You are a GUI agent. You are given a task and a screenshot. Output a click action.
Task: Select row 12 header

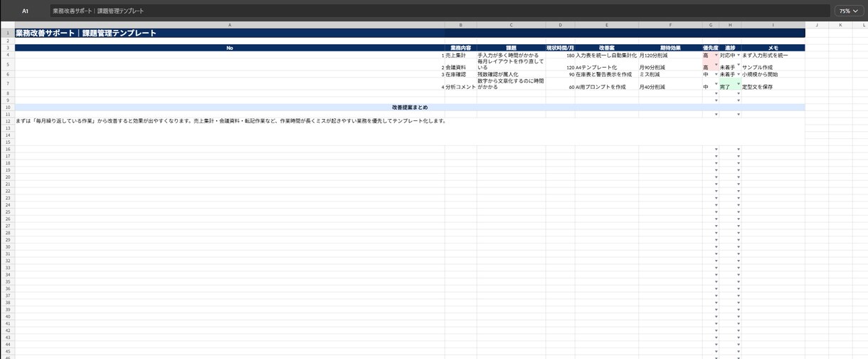coord(7,121)
